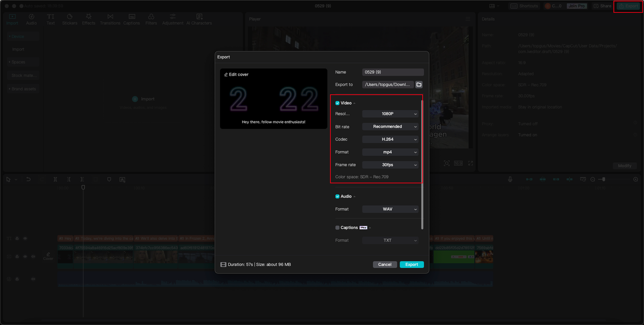Enable the Captions export checkbox
Image resolution: width=644 pixels, height=325 pixels.
pos(338,228)
